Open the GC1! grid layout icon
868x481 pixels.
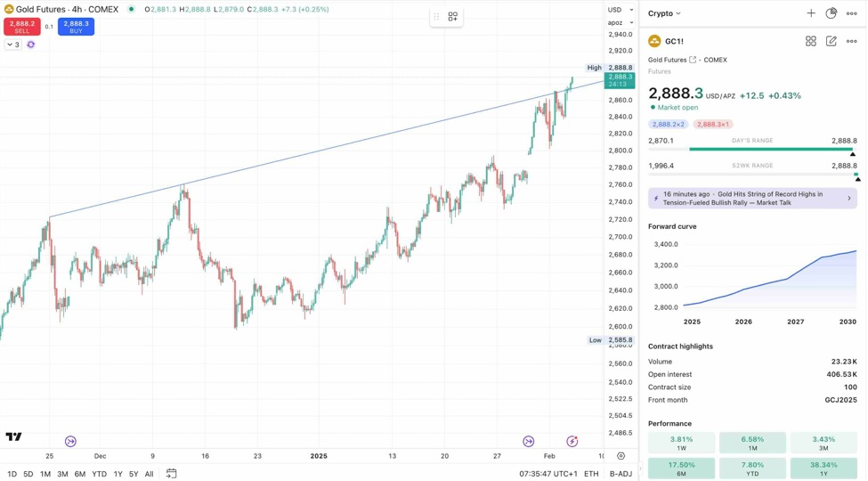click(811, 41)
